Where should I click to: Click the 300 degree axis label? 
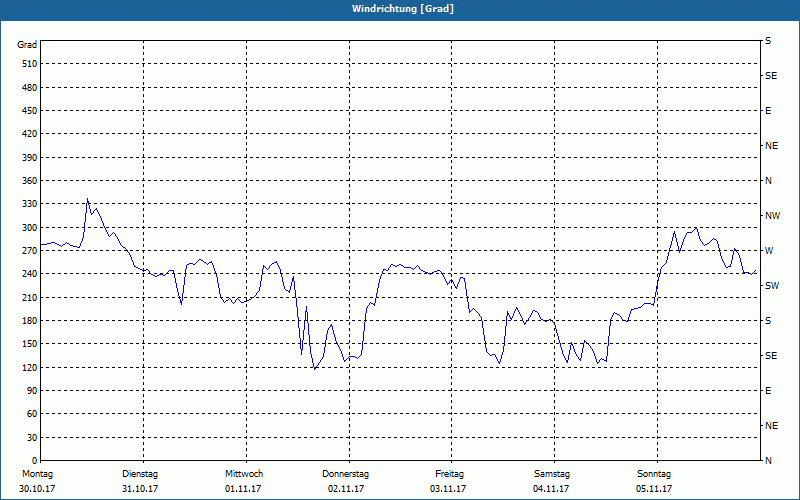[30, 228]
